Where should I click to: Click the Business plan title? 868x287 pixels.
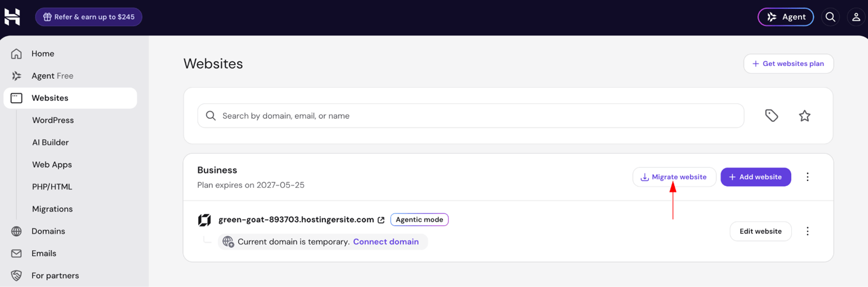[217, 170]
